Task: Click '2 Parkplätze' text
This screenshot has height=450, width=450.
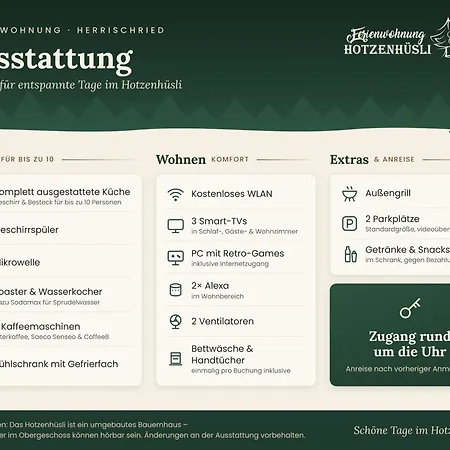Action: coord(392,219)
